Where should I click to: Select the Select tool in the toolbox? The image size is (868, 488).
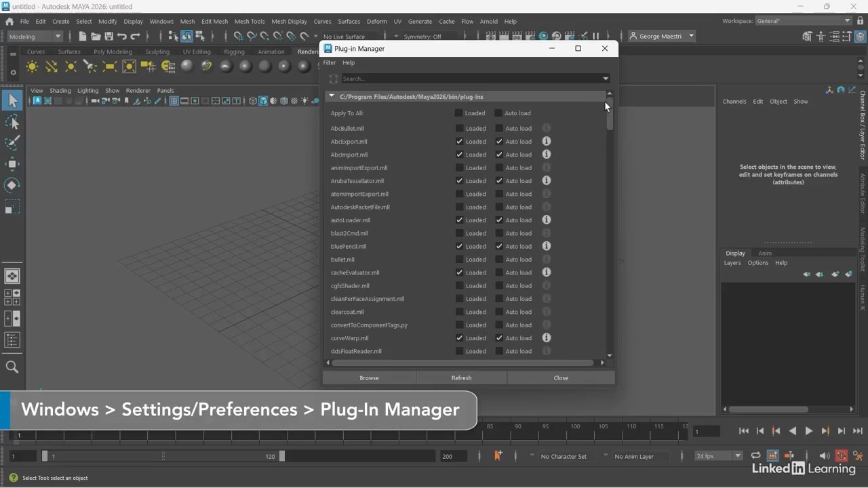click(12, 101)
